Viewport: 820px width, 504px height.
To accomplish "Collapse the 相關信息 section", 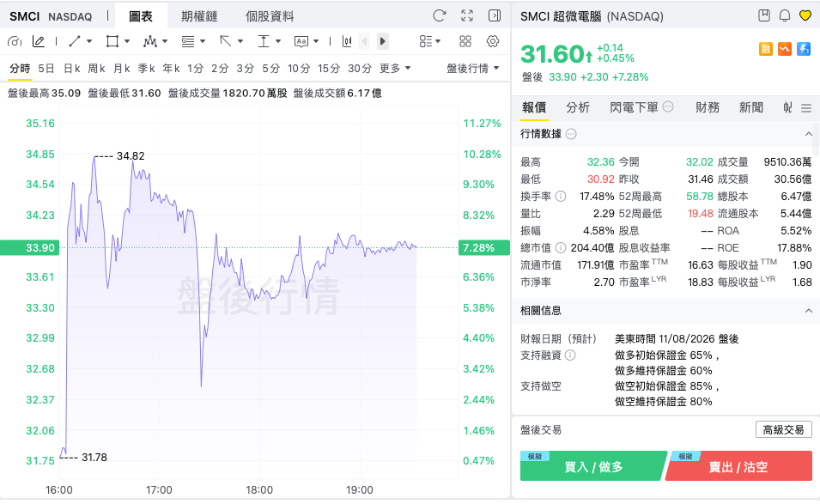I will (x=809, y=311).
